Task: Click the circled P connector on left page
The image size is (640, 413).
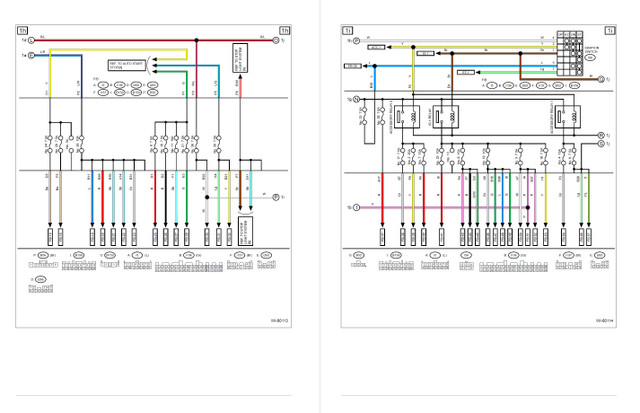Action: pyautogui.click(x=275, y=197)
